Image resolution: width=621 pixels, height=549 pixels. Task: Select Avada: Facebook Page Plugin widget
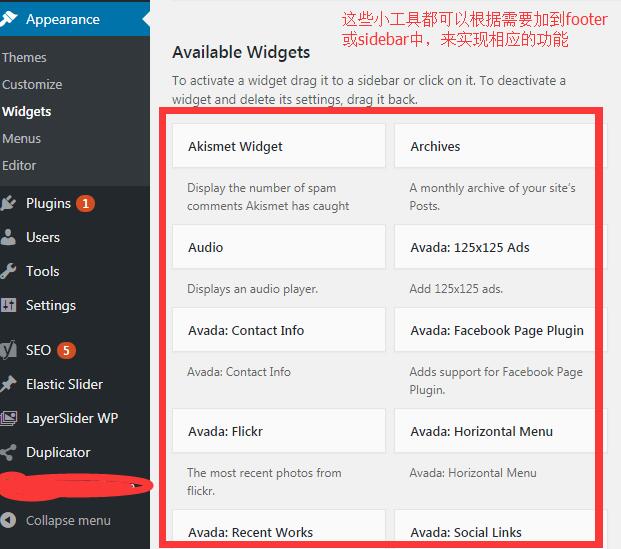click(x=501, y=330)
